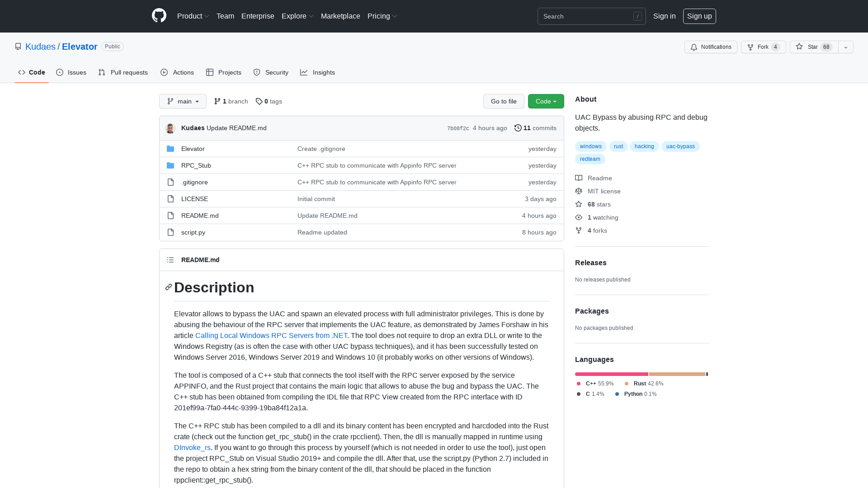Open the Marketplace menu item
The image size is (868, 488).
[x=340, y=16]
